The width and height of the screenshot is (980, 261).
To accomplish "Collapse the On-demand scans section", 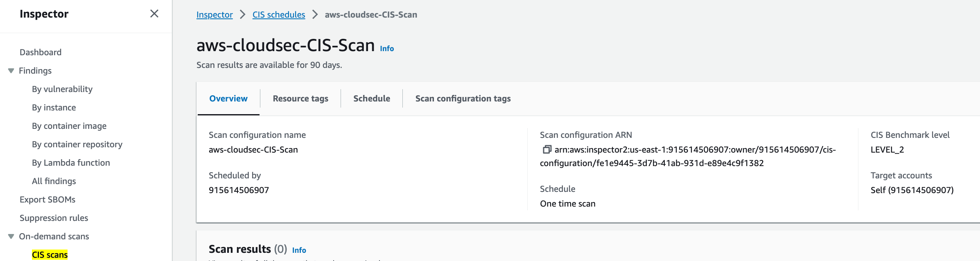I will pyautogui.click(x=11, y=236).
